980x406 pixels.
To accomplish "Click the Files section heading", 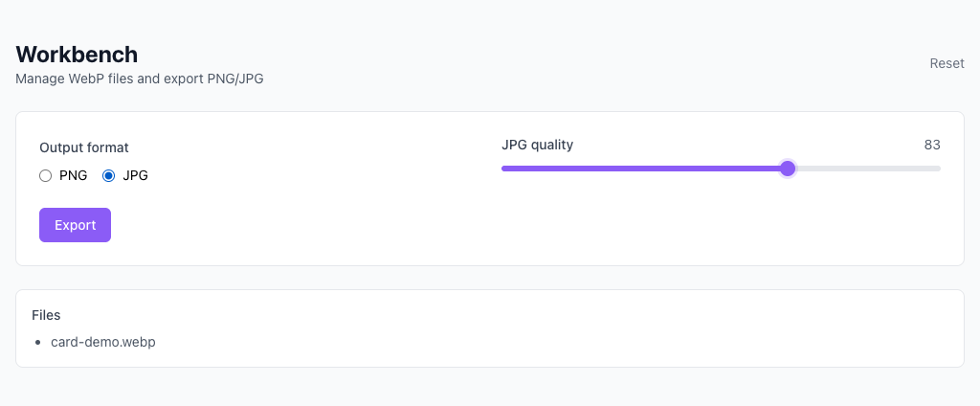I will tap(46, 314).
